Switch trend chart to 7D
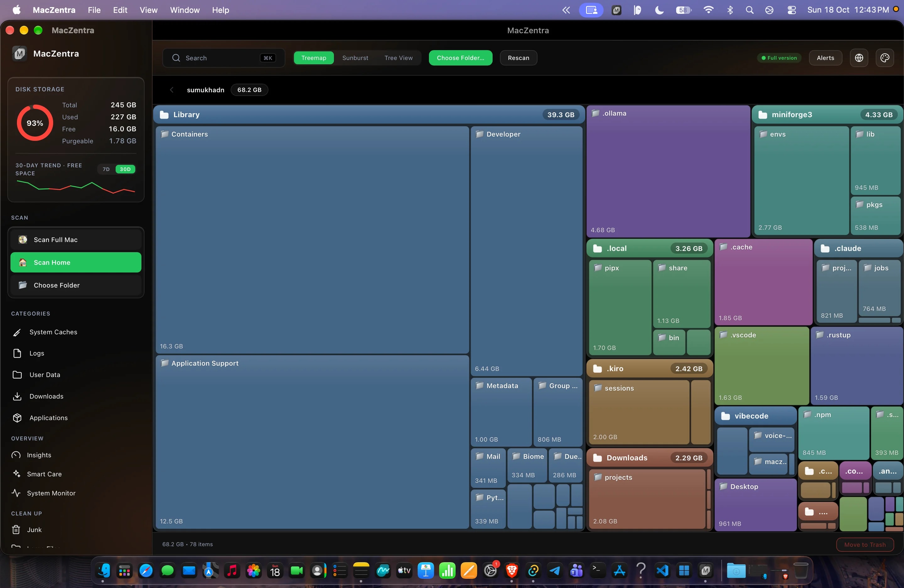904x588 pixels. [x=106, y=170]
